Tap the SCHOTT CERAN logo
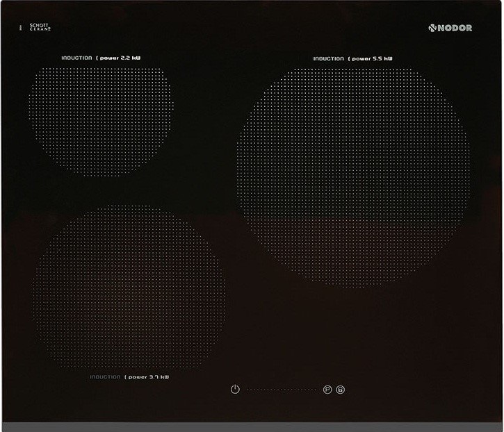This screenshot has width=504, height=432. pyautogui.click(x=40, y=27)
